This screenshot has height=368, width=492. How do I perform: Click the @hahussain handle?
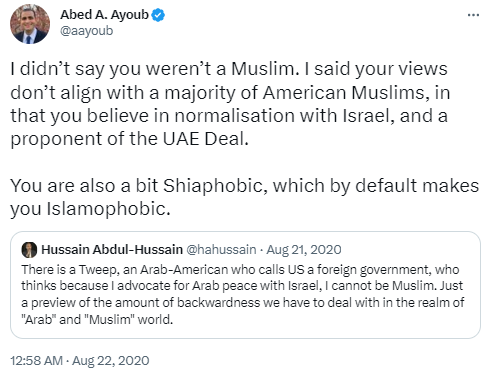click(x=221, y=249)
